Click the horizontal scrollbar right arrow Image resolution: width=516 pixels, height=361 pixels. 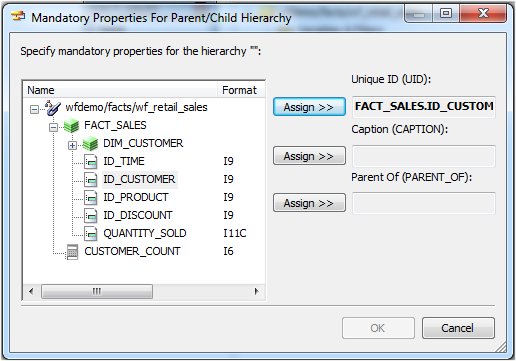[256, 291]
